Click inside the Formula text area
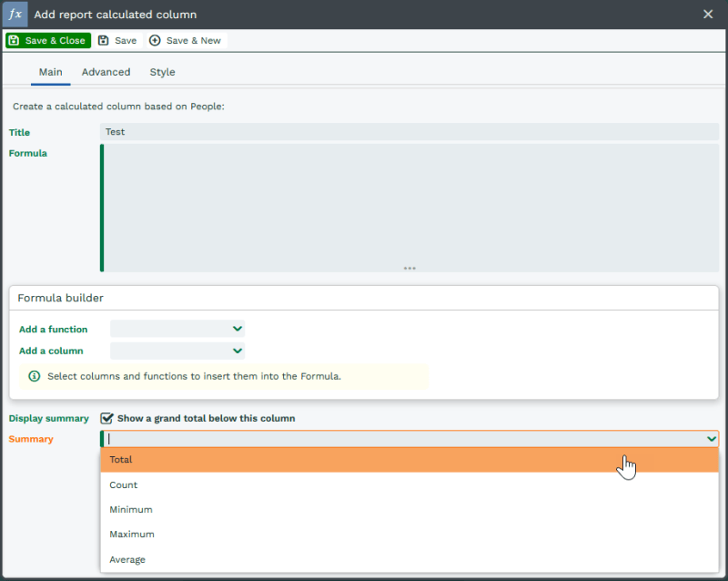Viewport: 728px width, 581px height. (x=409, y=205)
